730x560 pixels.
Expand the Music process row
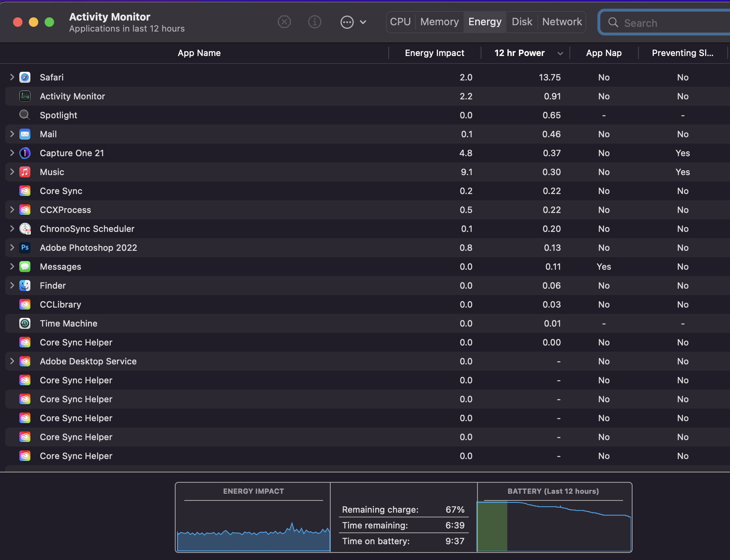click(x=12, y=172)
